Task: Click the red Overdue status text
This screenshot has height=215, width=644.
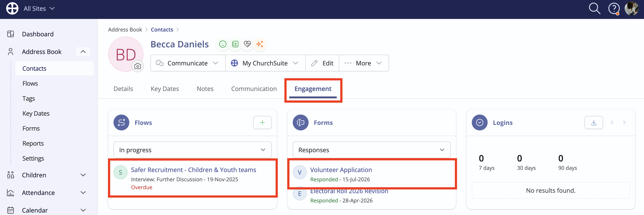Action: tap(141, 187)
